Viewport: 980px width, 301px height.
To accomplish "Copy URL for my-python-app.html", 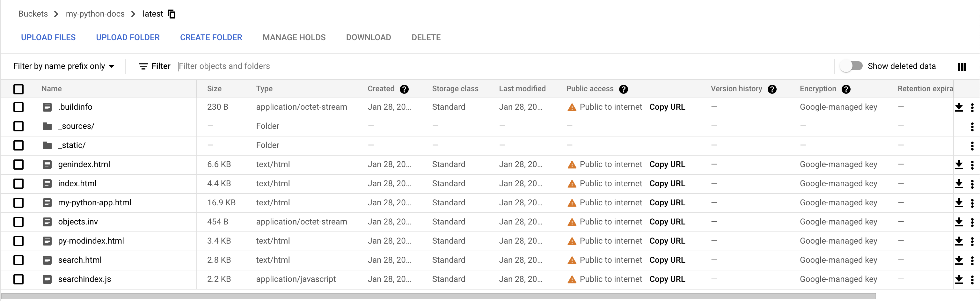I will (x=667, y=203).
